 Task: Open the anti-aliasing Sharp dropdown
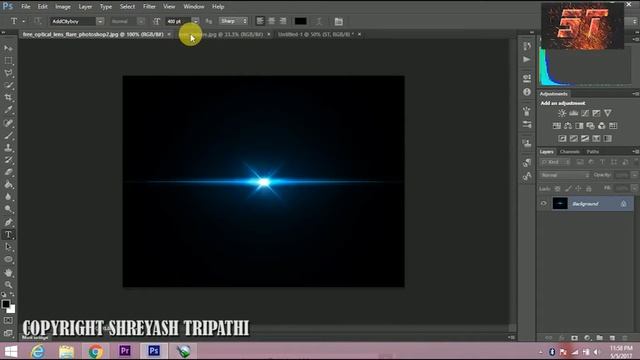click(233, 21)
